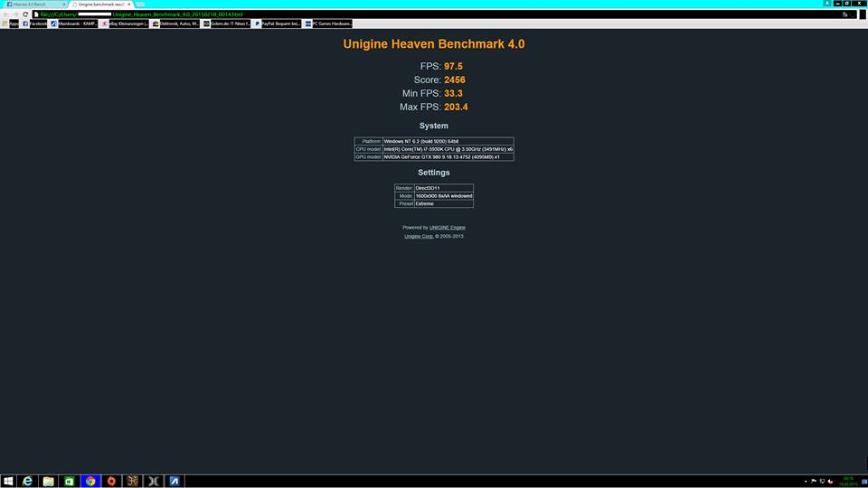Image resolution: width=868 pixels, height=488 pixels.
Task: Open the silver X app on the taskbar
Action: tap(154, 481)
